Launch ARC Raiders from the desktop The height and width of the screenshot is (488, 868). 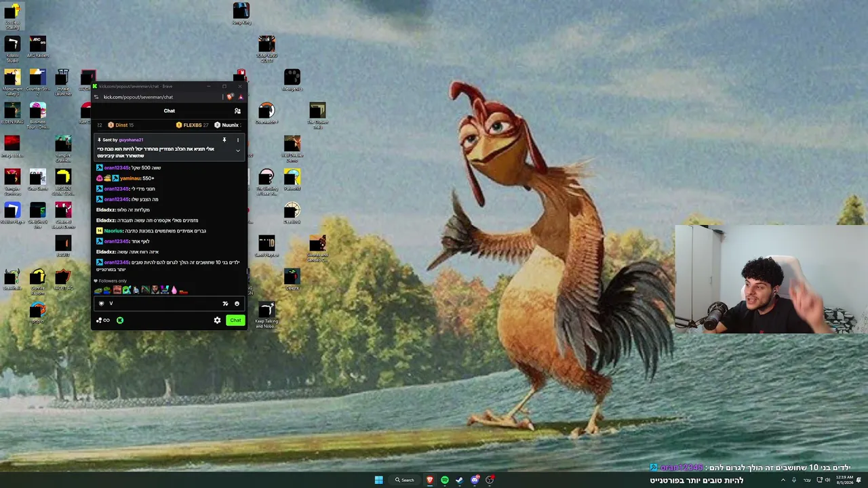38,47
